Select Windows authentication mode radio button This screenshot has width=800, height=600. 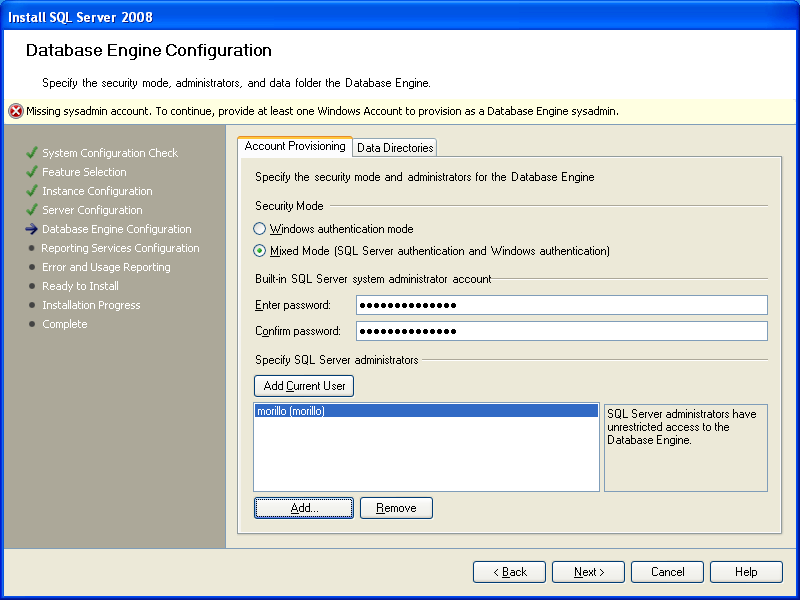[260, 229]
